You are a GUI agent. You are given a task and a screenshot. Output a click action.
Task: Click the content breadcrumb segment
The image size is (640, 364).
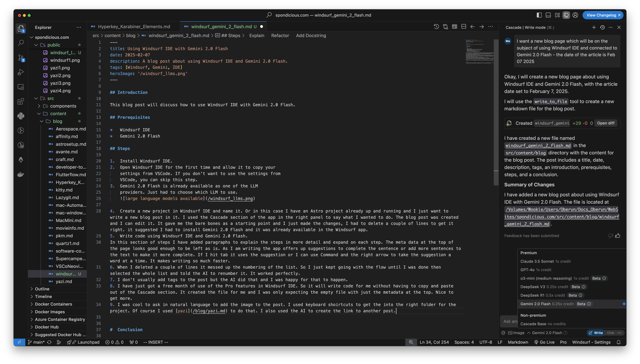[113, 36]
